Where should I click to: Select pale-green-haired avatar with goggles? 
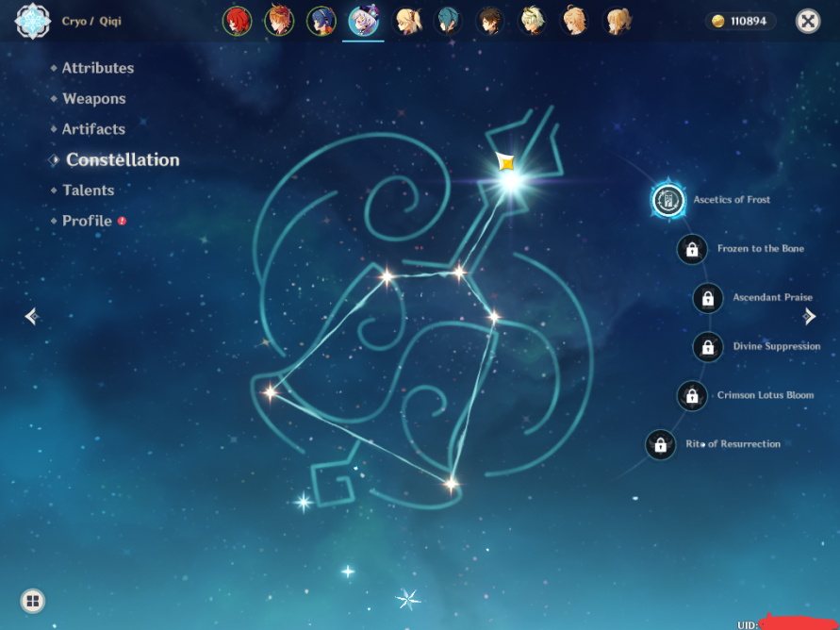click(x=533, y=22)
